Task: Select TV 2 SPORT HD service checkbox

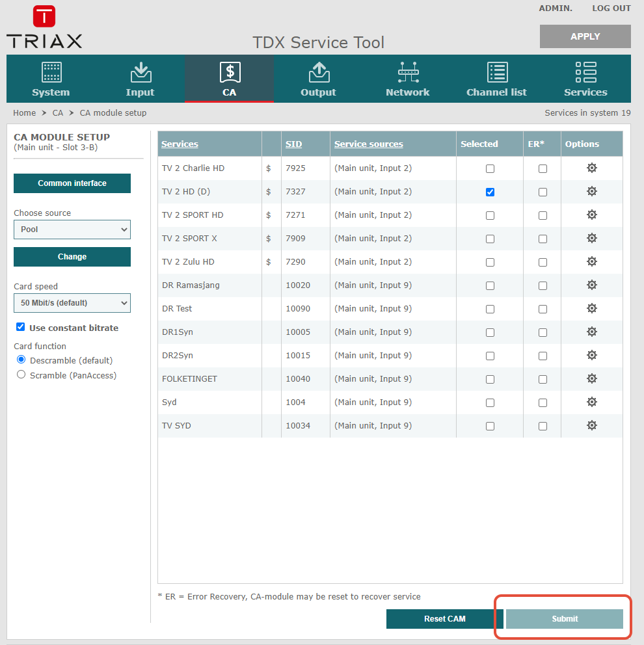Action: coord(490,216)
